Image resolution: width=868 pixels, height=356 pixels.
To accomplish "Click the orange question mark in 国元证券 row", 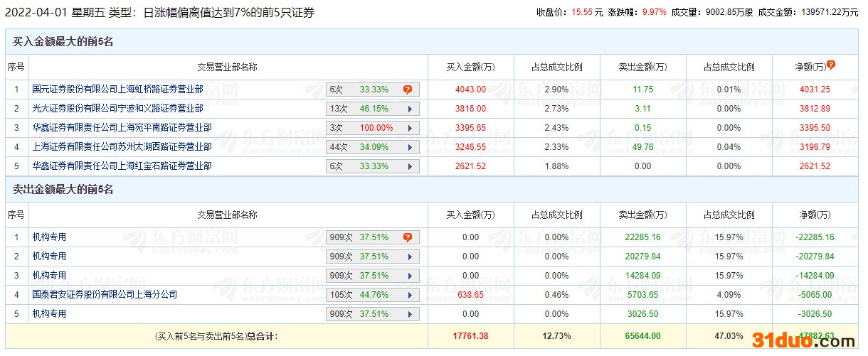I will tap(408, 90).
